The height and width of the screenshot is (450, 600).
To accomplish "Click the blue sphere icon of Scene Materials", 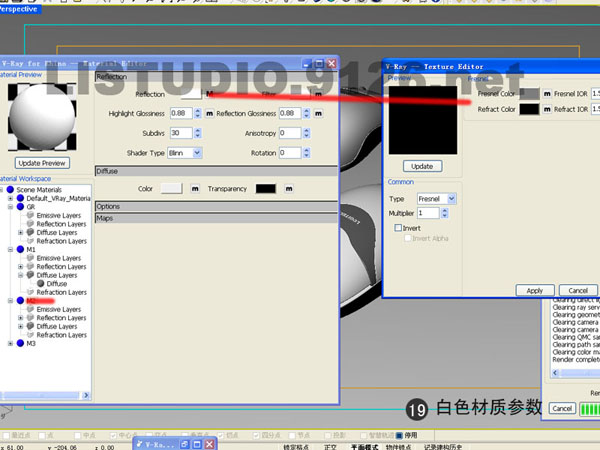I will [10, 189].
